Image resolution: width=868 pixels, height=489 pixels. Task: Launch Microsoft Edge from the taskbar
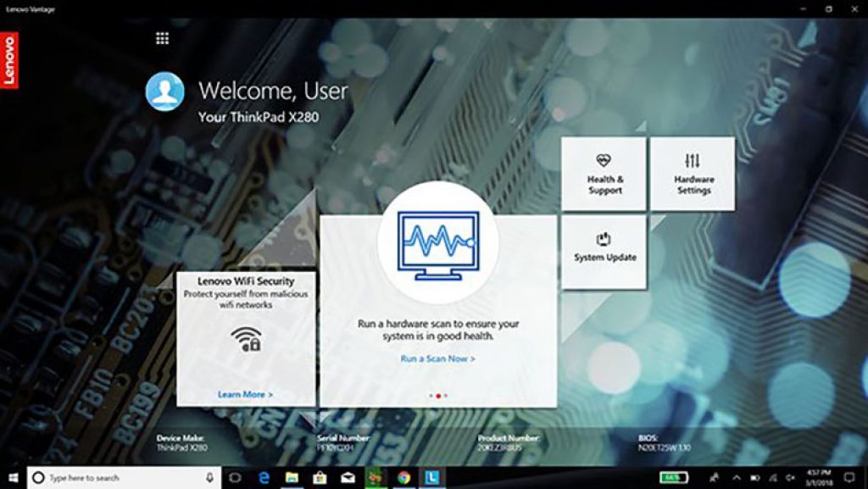point(264,477)
